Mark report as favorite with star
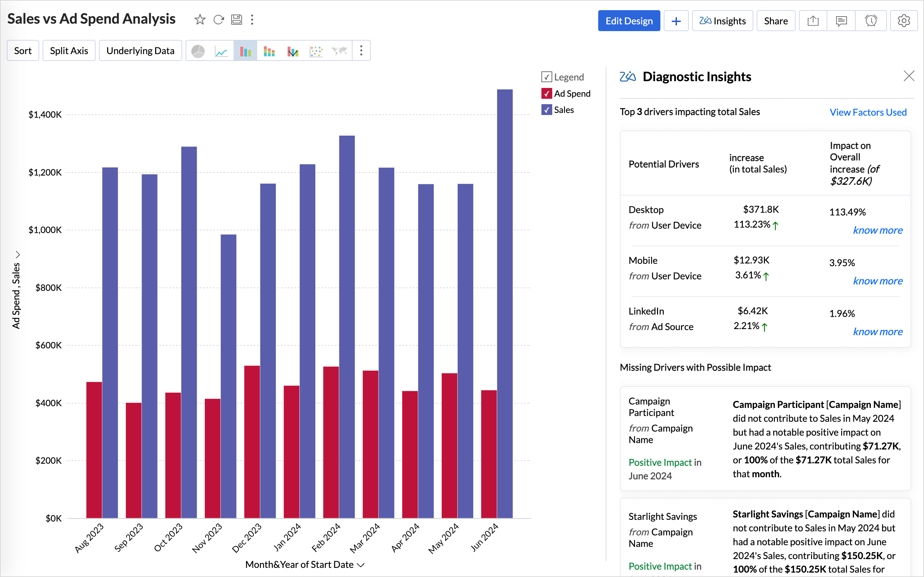The image size is (924, 577). (200, 20)
